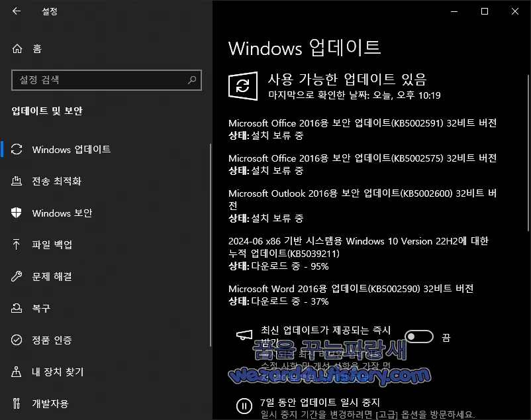Viewport: 531px width, 420px height.
Task: Click the 다운로드 중 - 95% status text
Action: 290,266
